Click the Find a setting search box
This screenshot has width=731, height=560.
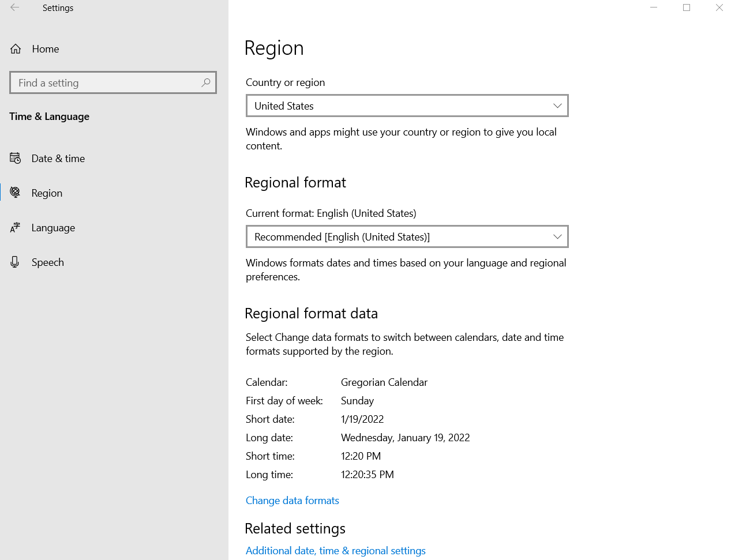coord(113,82)
